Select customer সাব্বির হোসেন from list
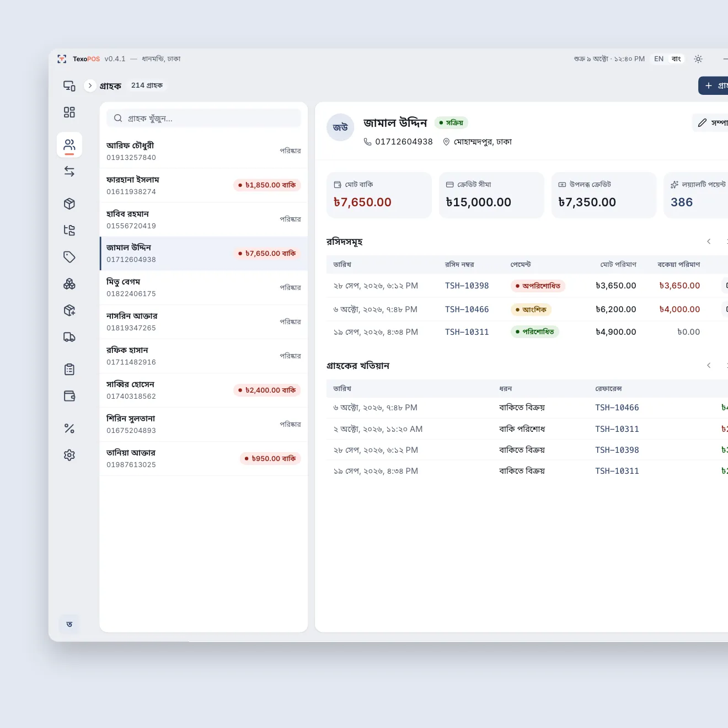Viewport: 728px width, 728px height. point(204,390)
